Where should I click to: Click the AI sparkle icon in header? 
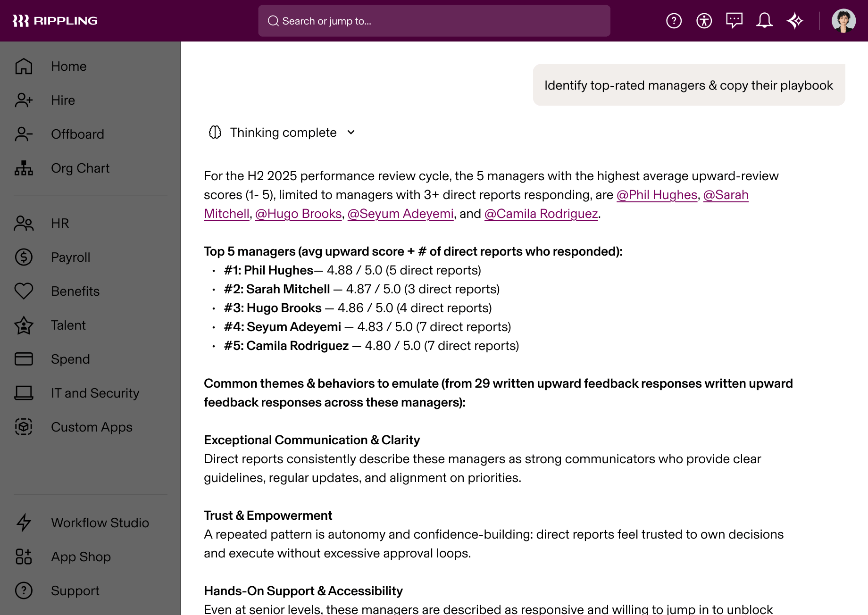[x=795, y=21]
